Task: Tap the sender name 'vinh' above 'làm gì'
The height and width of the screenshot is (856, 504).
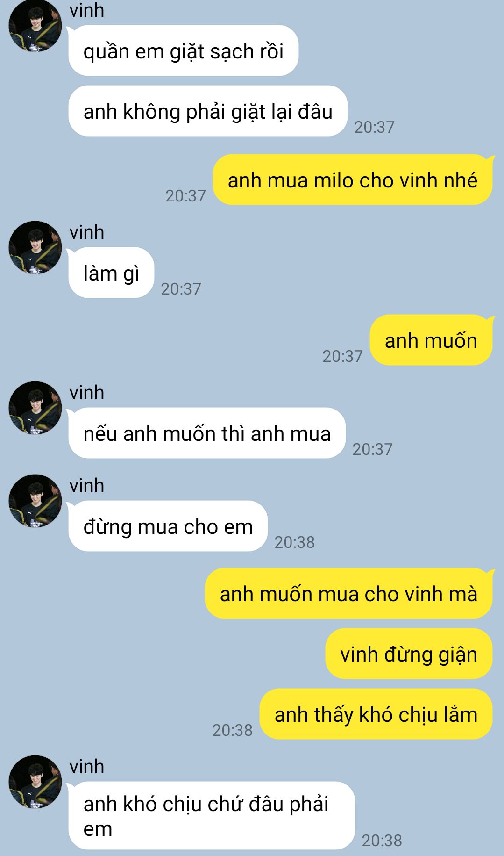Action: tap(87, 232)
